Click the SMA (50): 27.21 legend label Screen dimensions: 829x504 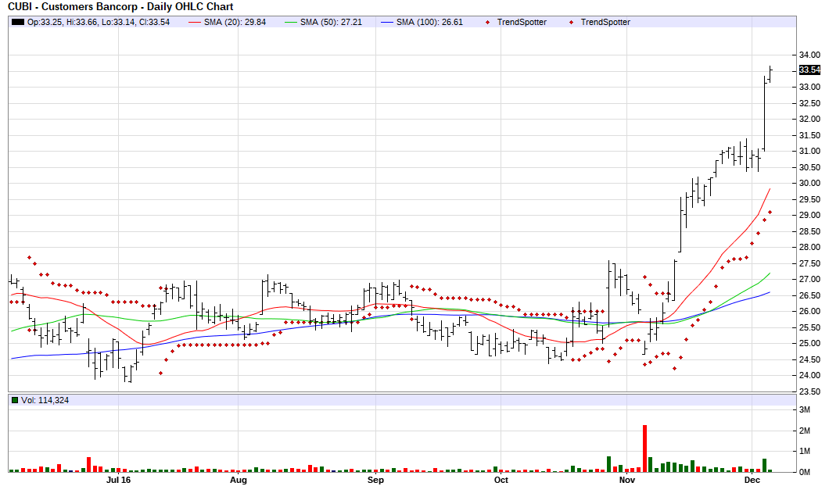[x=331, y=22]
